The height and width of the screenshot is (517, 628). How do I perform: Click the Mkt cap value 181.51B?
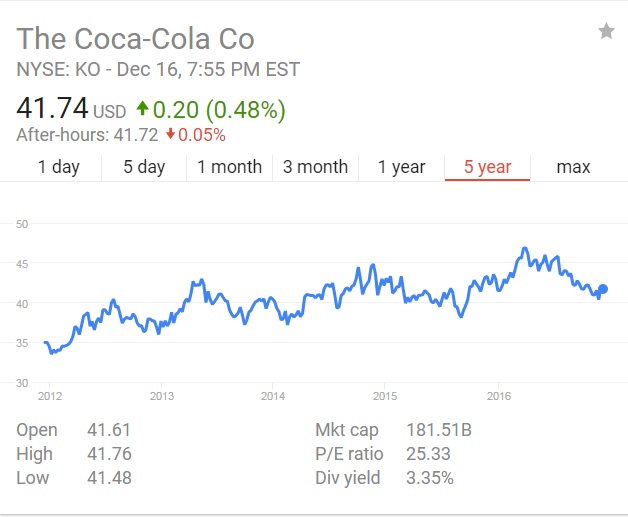[440, 431]
